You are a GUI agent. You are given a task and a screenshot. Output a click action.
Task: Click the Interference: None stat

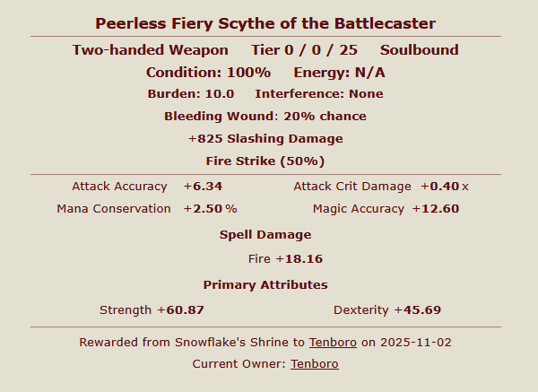pyautogui.click(x=318, y=93)
